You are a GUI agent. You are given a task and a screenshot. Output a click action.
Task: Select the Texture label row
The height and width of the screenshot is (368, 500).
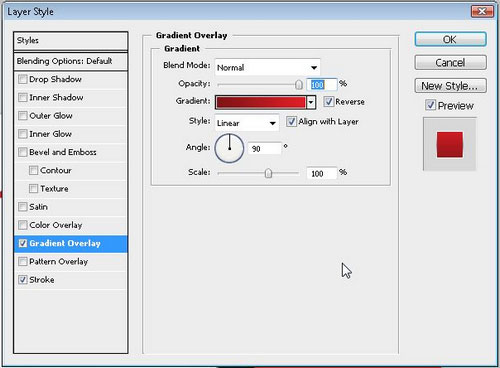tap(54, 189)
